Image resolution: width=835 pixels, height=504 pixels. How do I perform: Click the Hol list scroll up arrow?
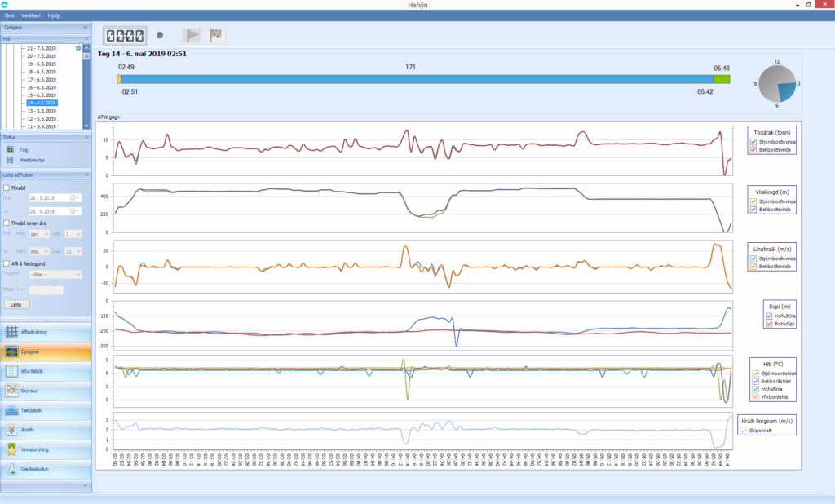(x=86, y=48)
